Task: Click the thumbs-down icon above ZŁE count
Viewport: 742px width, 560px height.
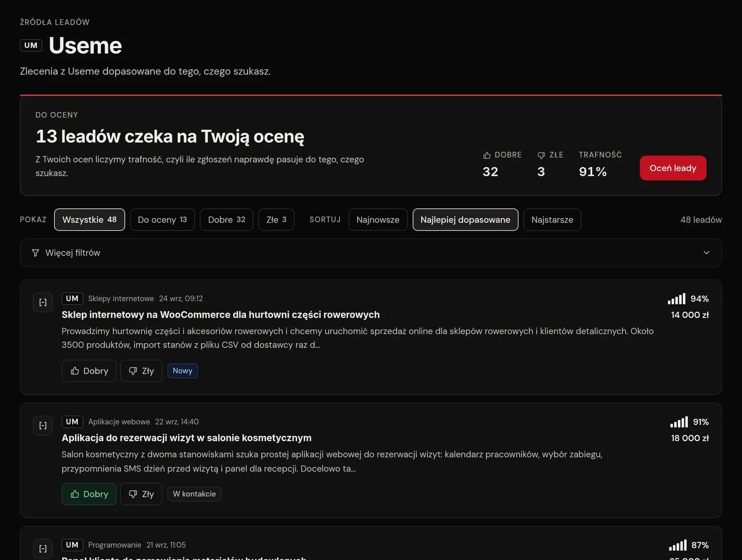Action: pyautogui.click(x=541, y=155)
